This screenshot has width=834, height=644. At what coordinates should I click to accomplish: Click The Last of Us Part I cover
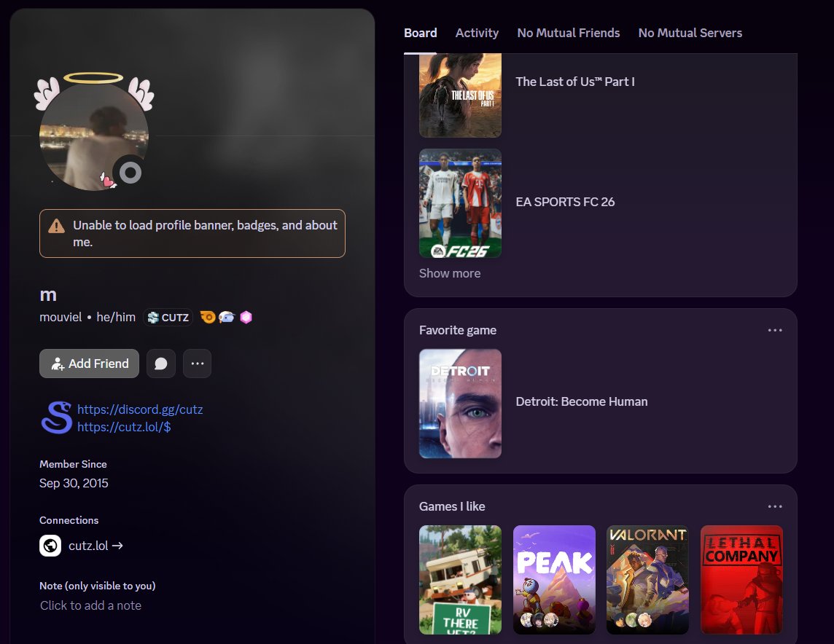pos(460,95)
